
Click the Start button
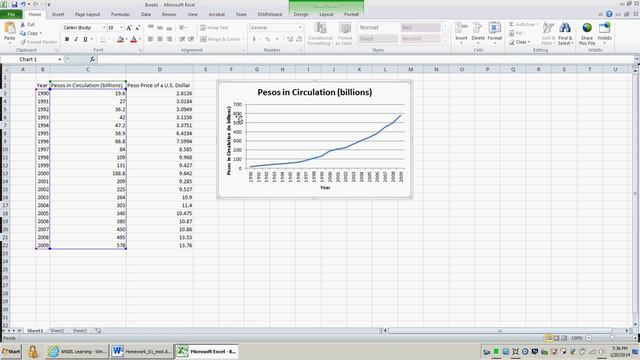11,351
